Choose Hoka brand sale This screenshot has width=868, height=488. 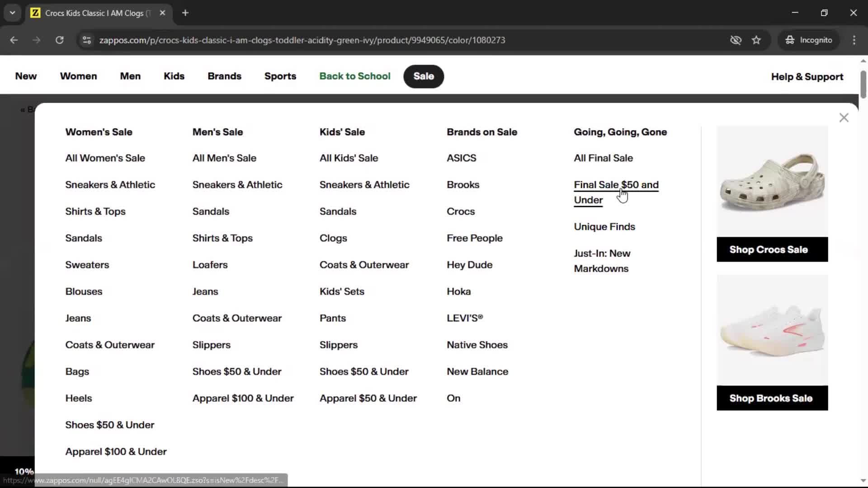(459, 291)
